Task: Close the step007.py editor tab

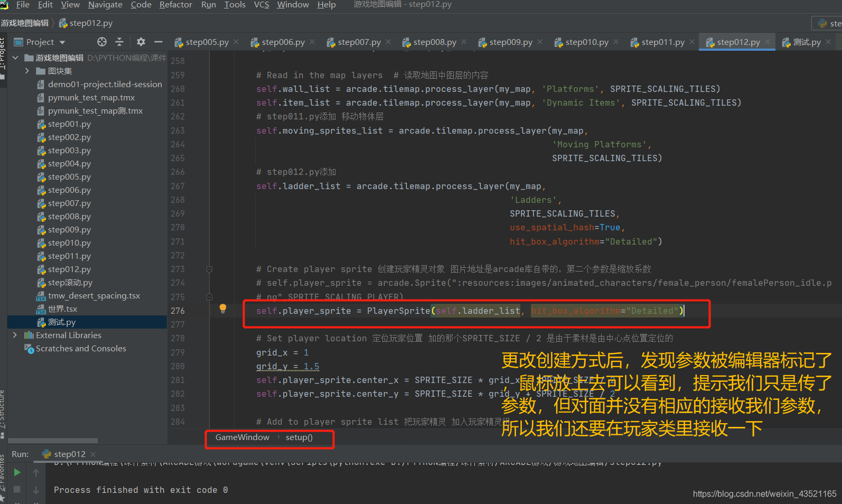Action: click(388, 42)
